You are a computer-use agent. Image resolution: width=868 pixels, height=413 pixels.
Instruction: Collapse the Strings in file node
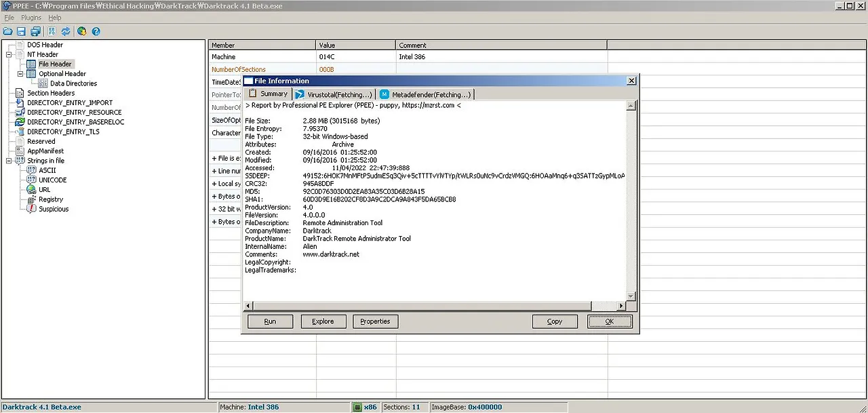tap(9, 161)
